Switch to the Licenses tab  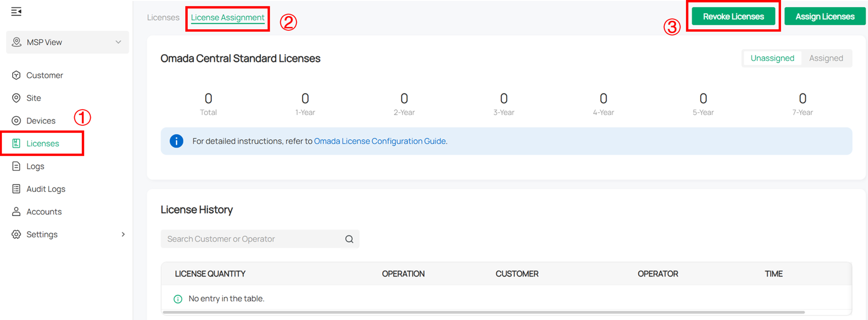163,17
